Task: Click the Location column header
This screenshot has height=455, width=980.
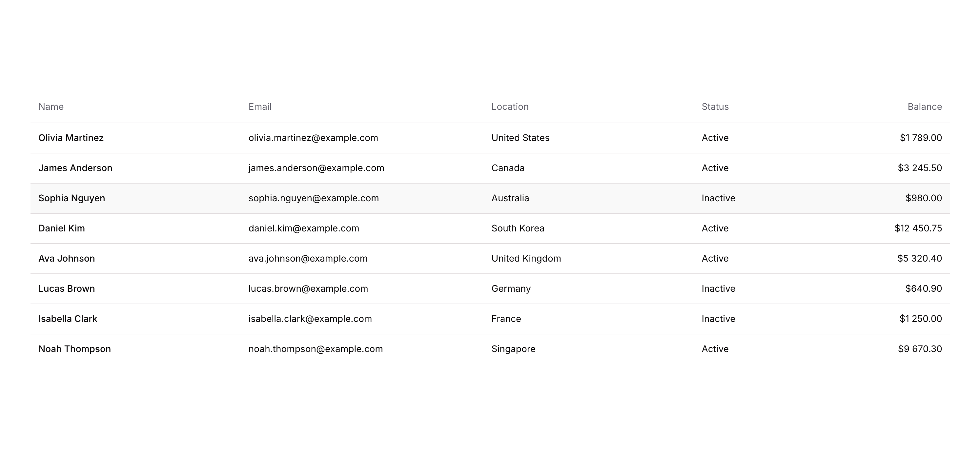Action: (510, 107)
